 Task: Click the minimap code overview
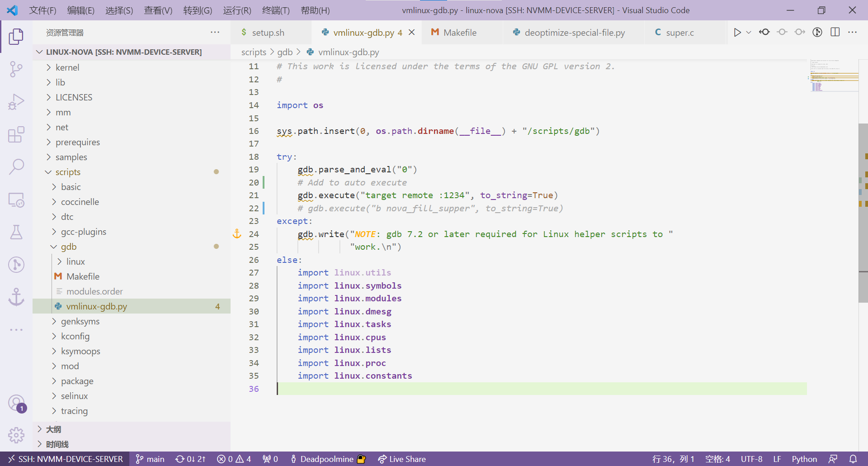point(834,76)
